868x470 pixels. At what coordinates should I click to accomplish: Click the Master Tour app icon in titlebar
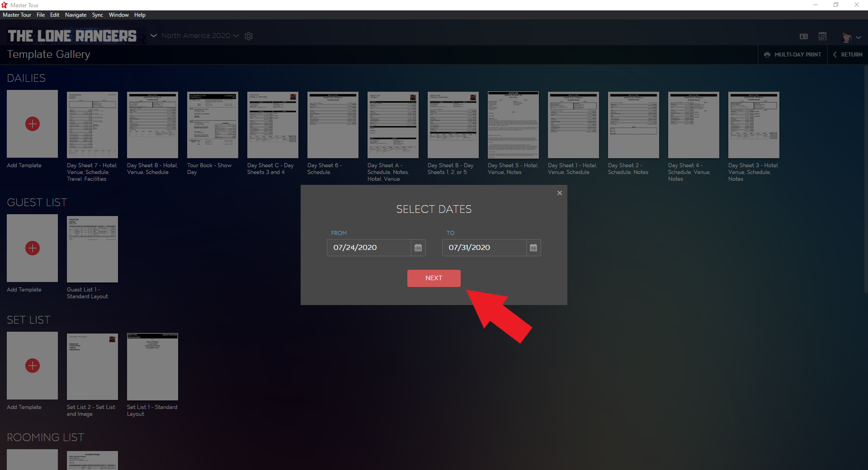(5, 5)
